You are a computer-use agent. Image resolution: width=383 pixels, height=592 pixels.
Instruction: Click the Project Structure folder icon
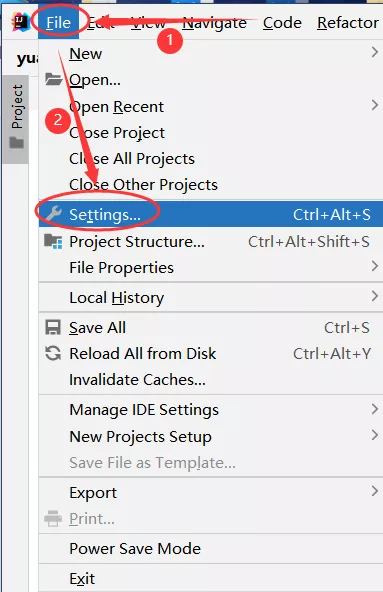pos(53,241)
